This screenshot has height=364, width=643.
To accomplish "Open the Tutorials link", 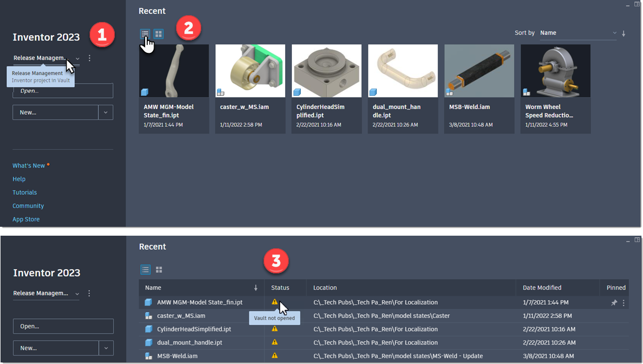I will (25, 192).
